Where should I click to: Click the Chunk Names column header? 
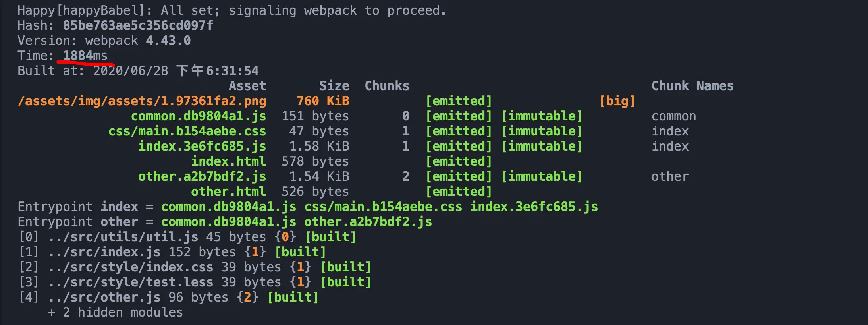(x=692, y=86)
